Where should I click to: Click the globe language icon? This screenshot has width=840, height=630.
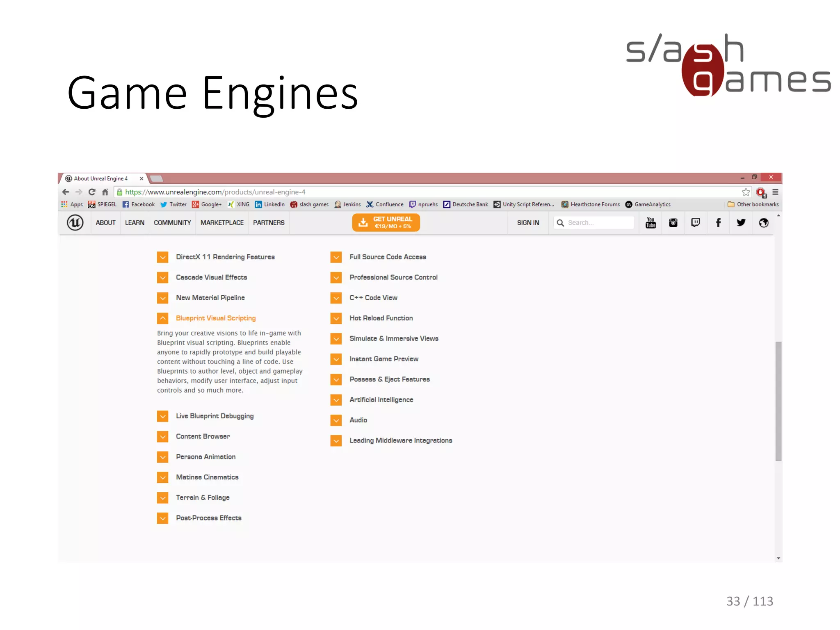[x=763, y=223]
